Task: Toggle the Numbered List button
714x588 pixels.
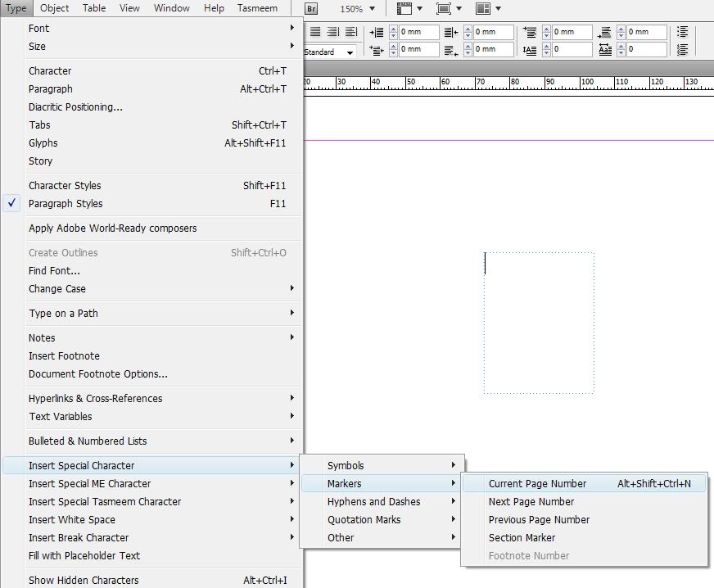Action: [682, 49]
